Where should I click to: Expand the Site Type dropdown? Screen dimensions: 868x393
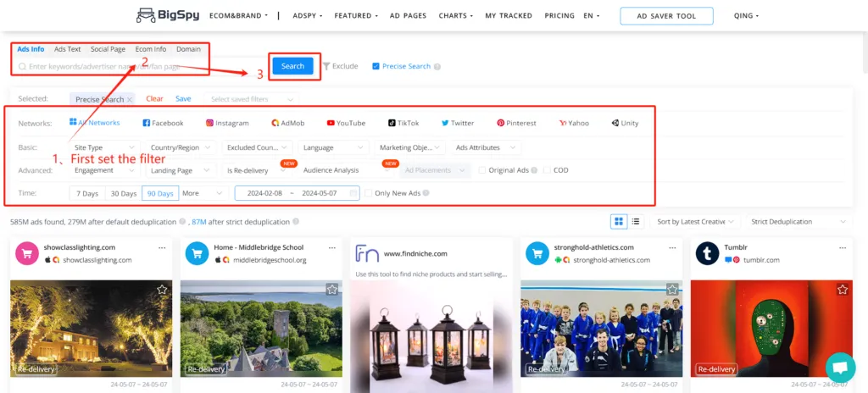104,147
